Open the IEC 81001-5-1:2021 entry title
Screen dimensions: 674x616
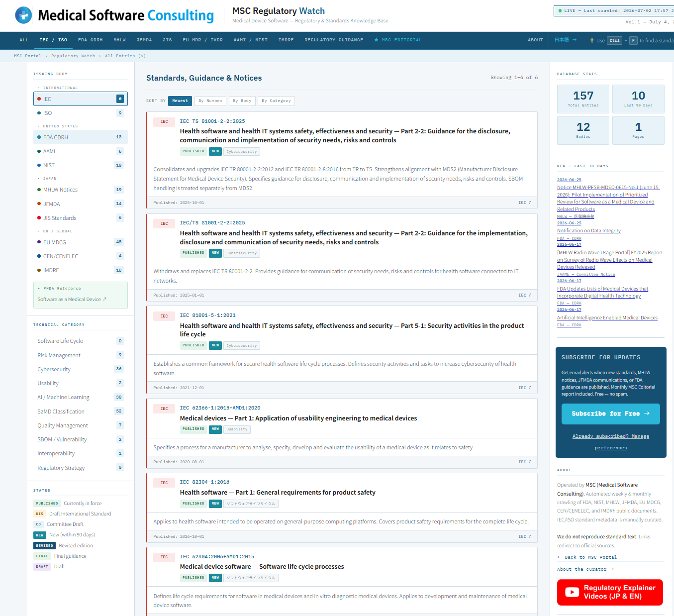352,330
